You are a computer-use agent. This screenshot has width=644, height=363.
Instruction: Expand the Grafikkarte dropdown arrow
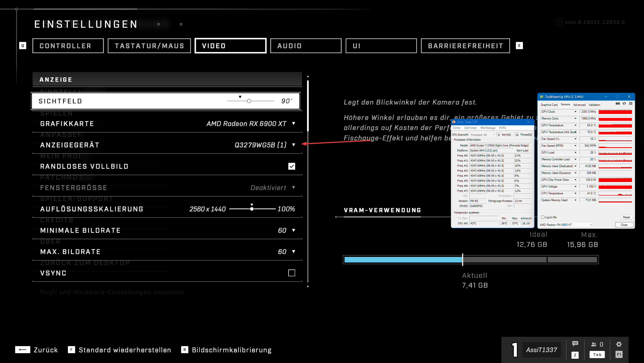(x=294, y=124)
